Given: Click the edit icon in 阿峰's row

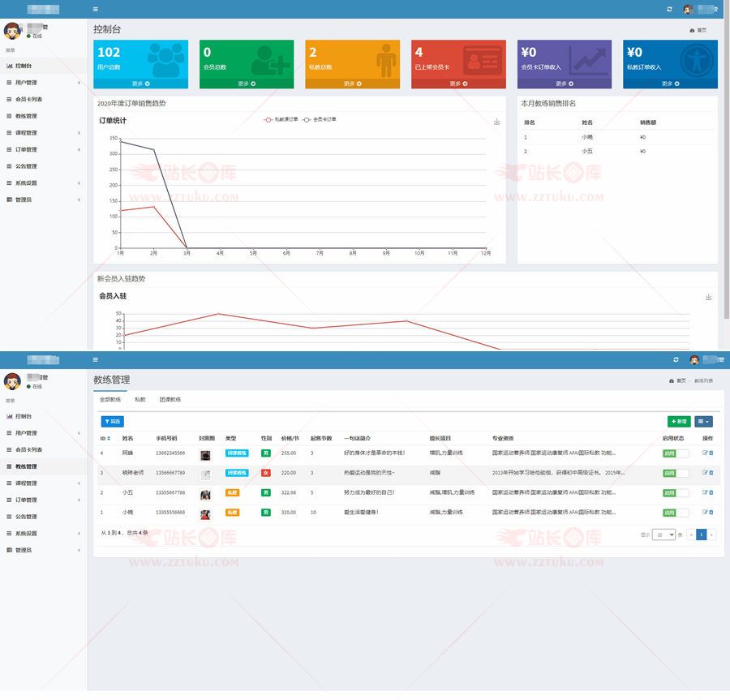Looking at the screenshot, I should point(705,453).
